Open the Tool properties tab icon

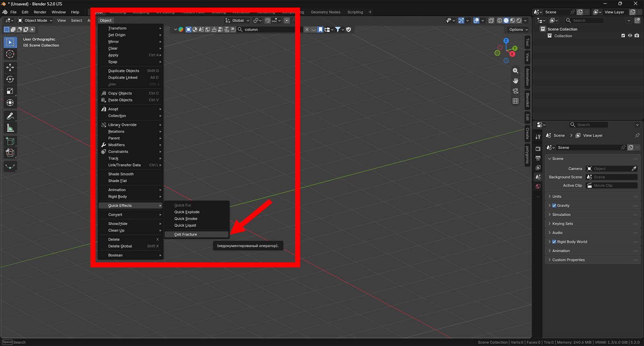click(538, 137)
